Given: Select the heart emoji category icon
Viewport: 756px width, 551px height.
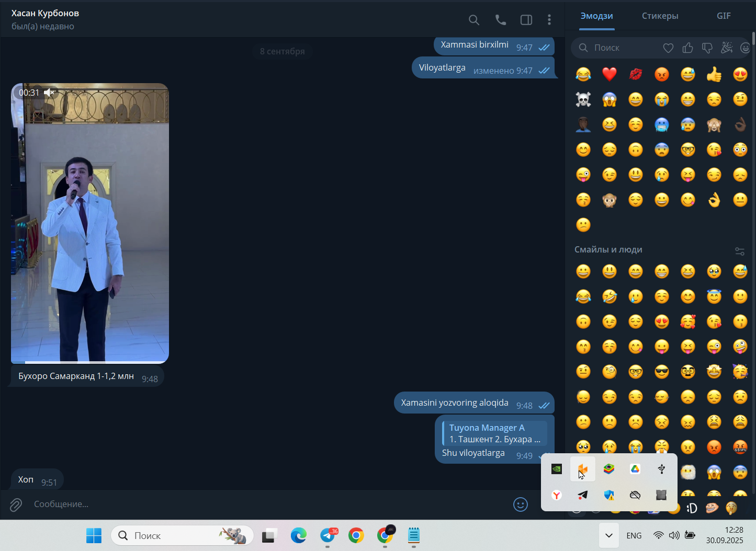Looking at the screenshot, I should pyautogui.click(x=668, y=48).
